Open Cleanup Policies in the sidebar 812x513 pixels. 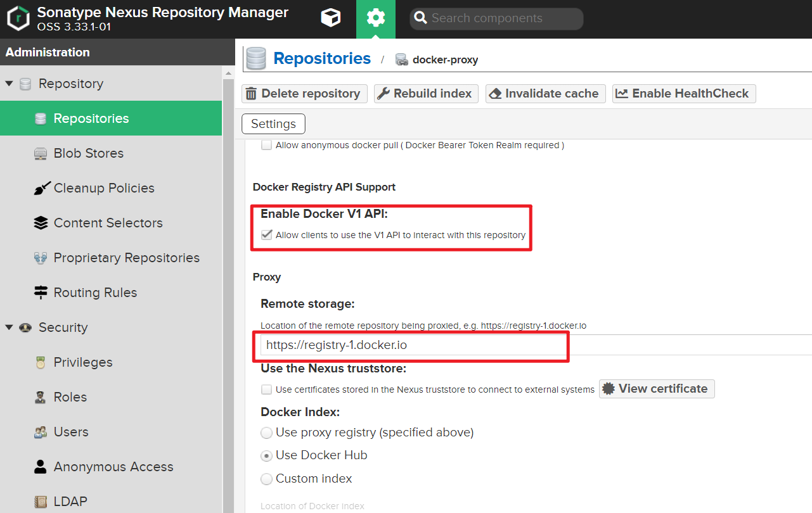pyautogui.click(x=111, y=188)
